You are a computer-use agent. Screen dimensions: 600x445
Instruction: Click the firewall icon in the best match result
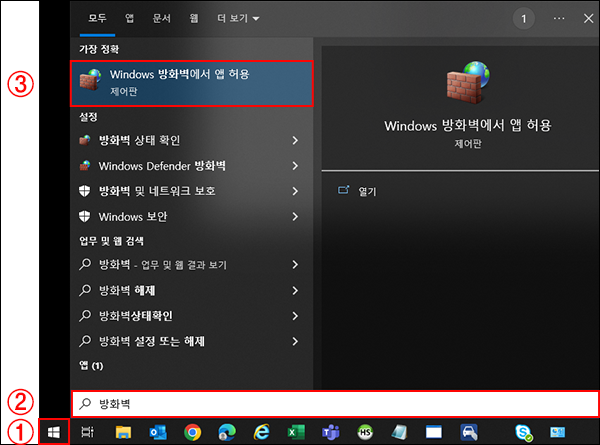click(x=90, y=80)
